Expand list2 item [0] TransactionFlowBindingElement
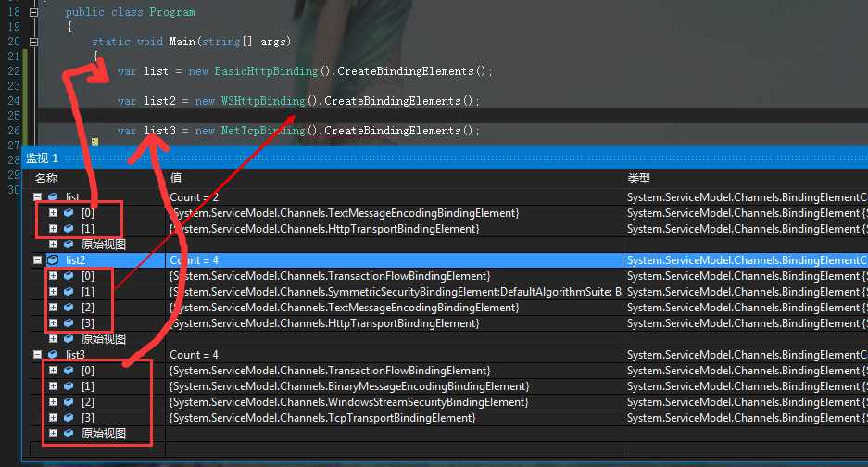 coord(53,276)
